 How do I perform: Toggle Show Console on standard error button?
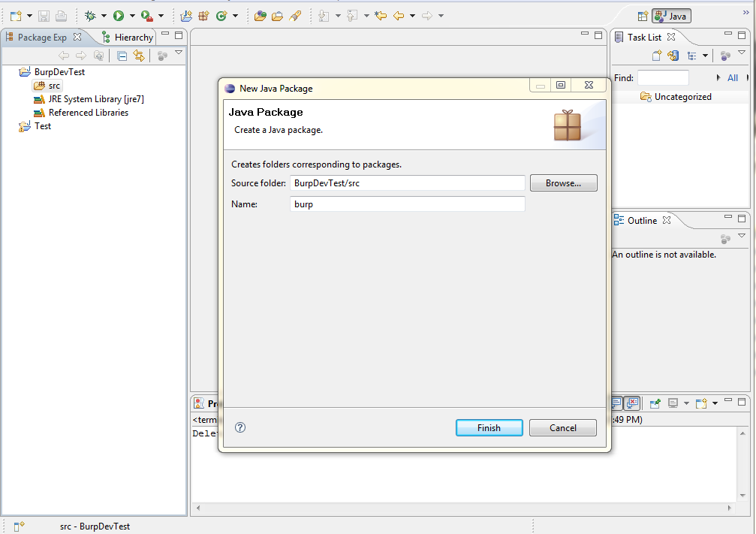(x=632, y=403)
